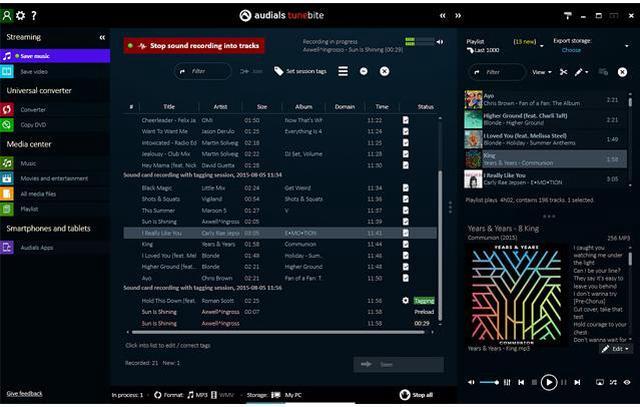Image resolution: width=640 pixels, height=407 pixels.
Task: Open the help question mark icon
Action: click(34, 16)
